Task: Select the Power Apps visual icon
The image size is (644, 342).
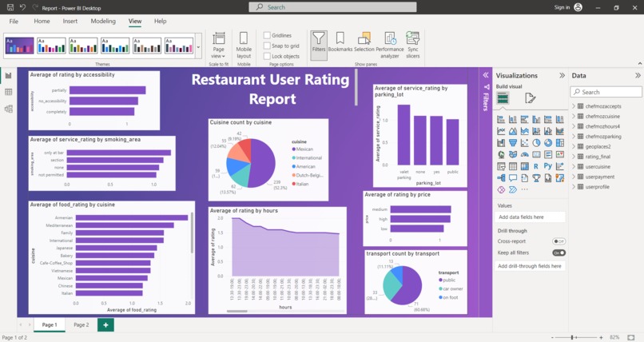Action: 501,189
